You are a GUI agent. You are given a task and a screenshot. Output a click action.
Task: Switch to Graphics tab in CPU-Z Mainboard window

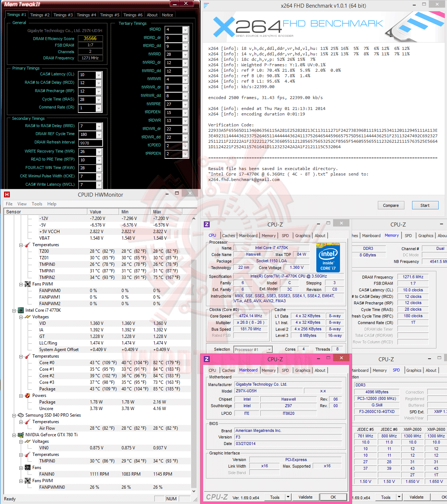(303, 370)
